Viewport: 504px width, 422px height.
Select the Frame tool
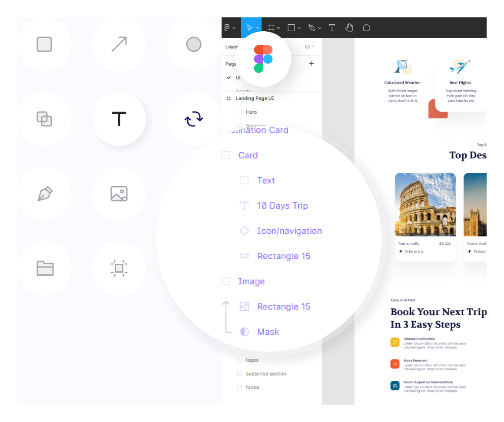270,27
